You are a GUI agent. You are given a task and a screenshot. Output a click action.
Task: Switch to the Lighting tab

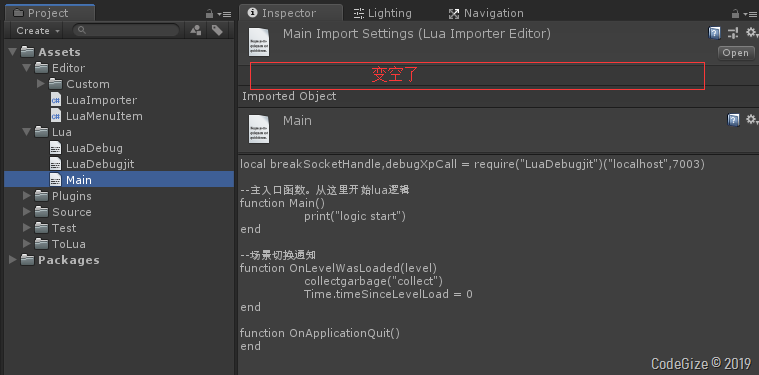coord(382,13)
